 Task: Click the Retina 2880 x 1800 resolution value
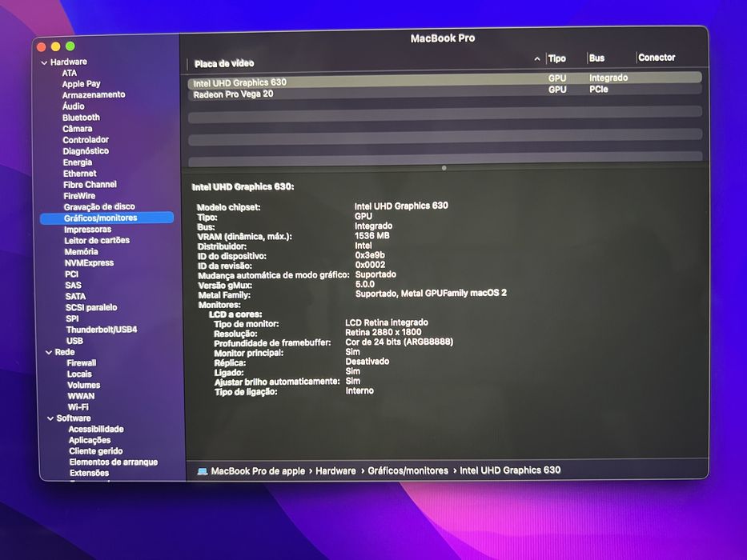tap(383, 332)
